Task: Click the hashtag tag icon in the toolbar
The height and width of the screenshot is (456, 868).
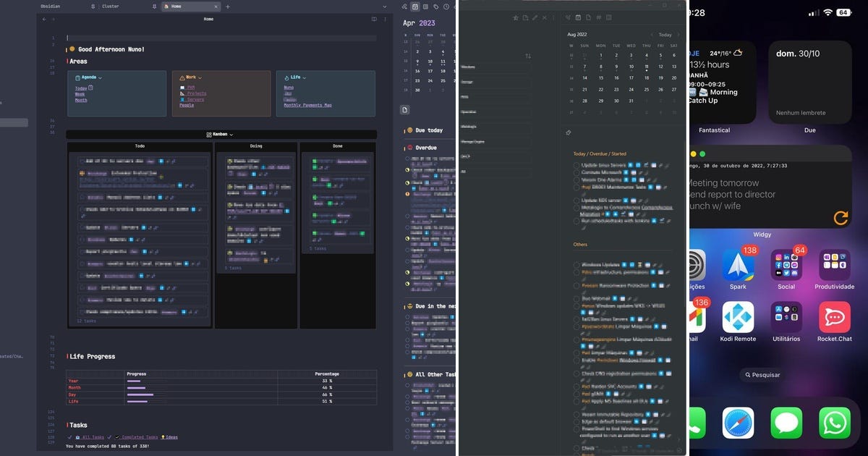Action: (598, 17)
